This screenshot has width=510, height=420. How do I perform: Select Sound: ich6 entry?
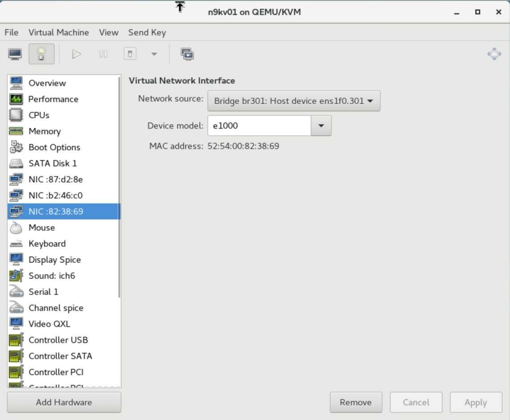(x=63, y=276)
